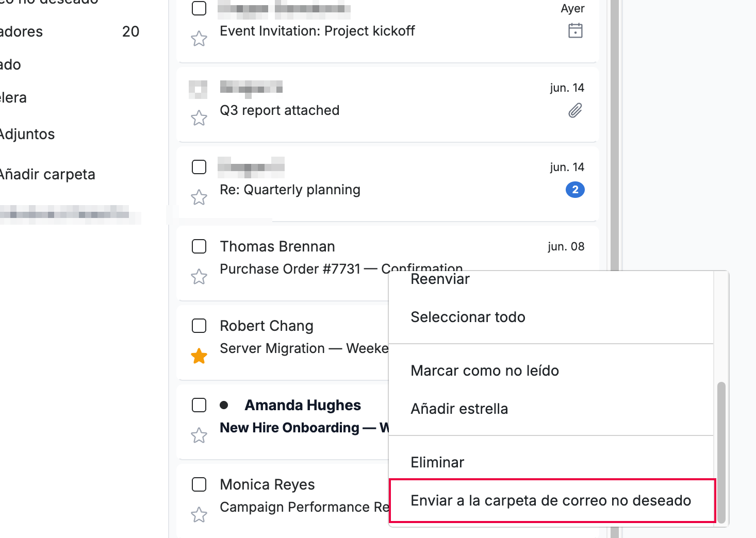Star the Event Invitation: Project kickoff email

click(199, 39)
